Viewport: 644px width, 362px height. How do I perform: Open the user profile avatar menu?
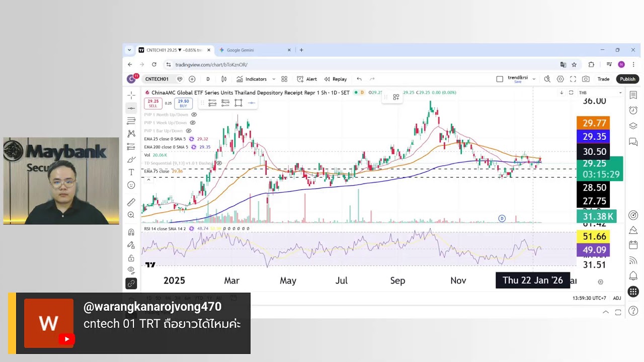(x=132, y=78)
